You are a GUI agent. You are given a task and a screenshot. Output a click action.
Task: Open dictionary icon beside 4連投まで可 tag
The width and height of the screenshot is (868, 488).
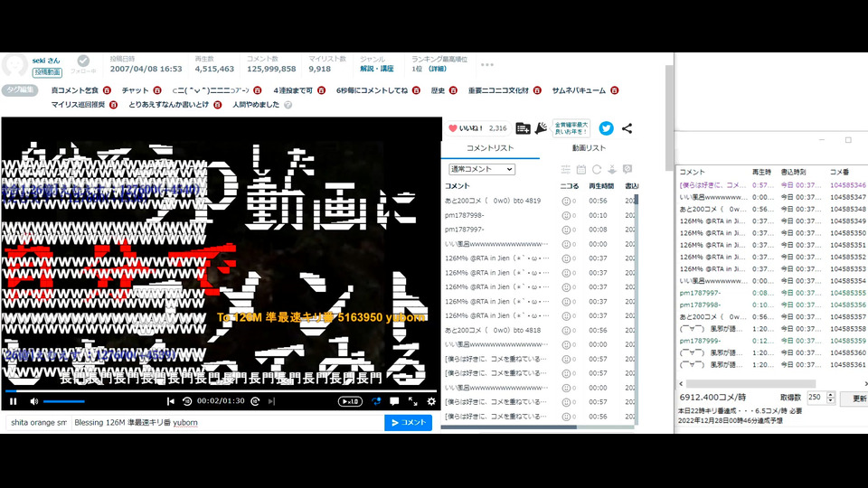(x=321, y=90)
